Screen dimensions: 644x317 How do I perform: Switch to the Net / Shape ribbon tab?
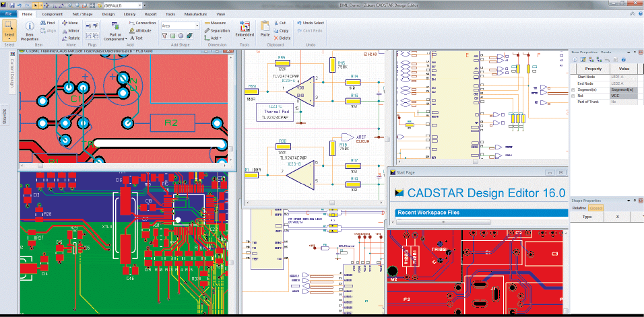[x=83, y=13]
